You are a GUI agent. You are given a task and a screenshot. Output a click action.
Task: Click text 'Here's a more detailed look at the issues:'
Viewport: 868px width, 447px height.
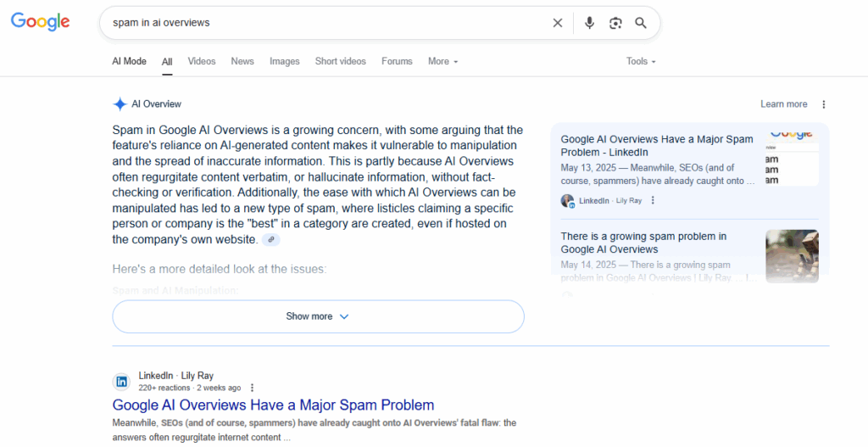(x=220, y=269)
